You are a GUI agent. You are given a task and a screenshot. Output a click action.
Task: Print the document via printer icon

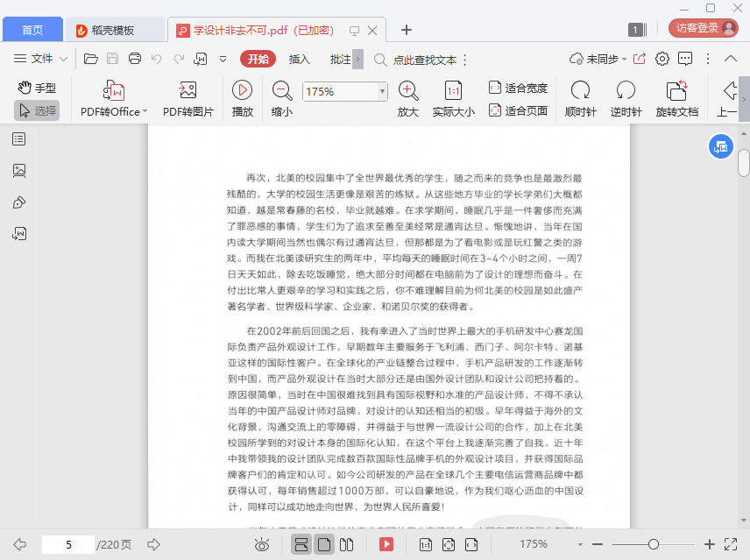point(135,59)
